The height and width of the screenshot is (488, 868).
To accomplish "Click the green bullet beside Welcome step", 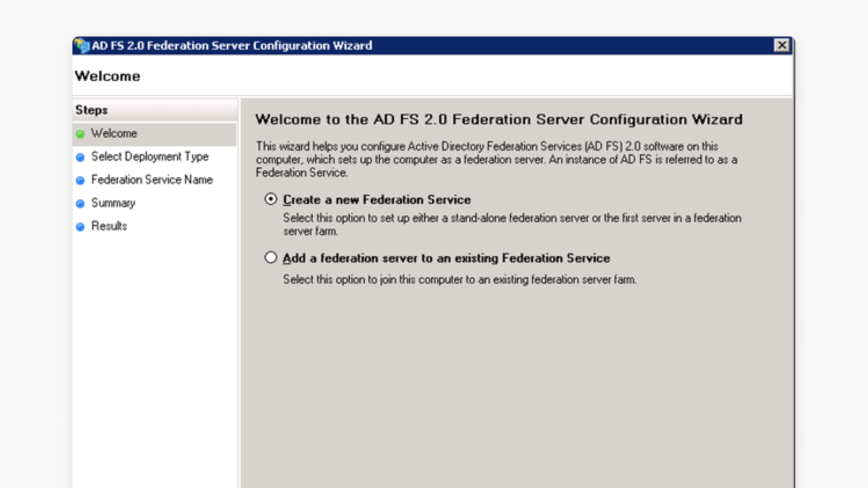I will click(x=80, y=134).
